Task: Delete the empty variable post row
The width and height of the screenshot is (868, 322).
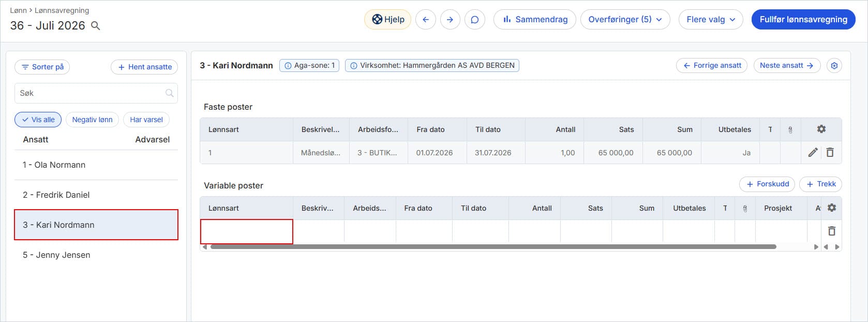Action: tap(832, 231)
